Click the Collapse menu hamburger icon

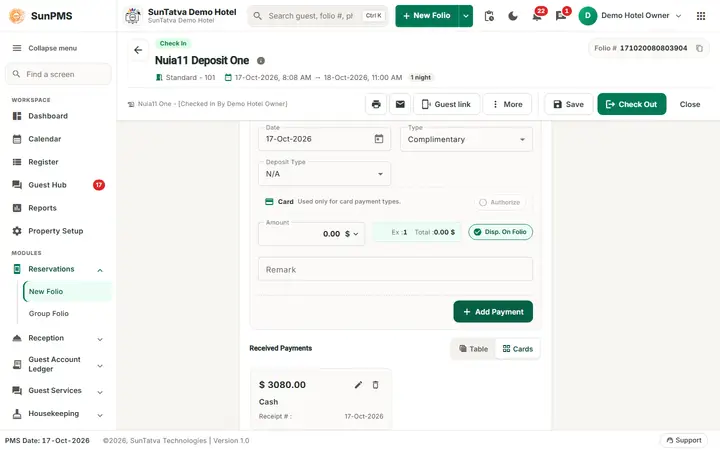tap(17, 48)
